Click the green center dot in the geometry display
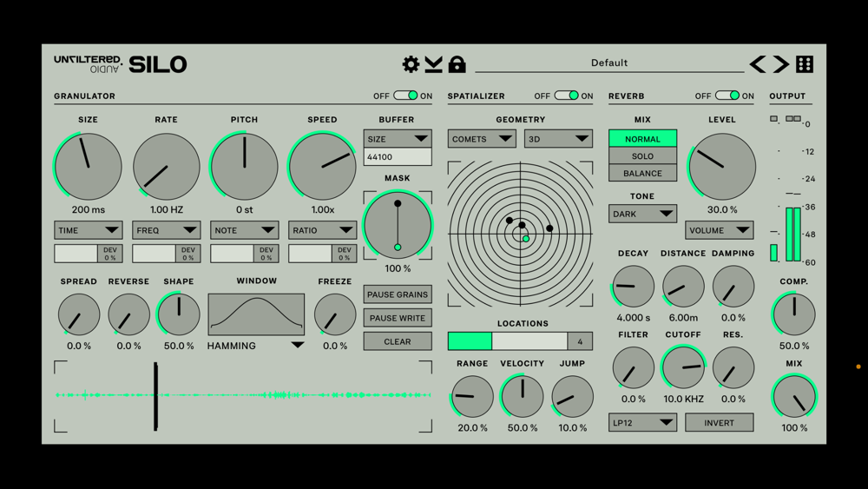868x489 pixels. pyautogui.click(x=526, y=239)
